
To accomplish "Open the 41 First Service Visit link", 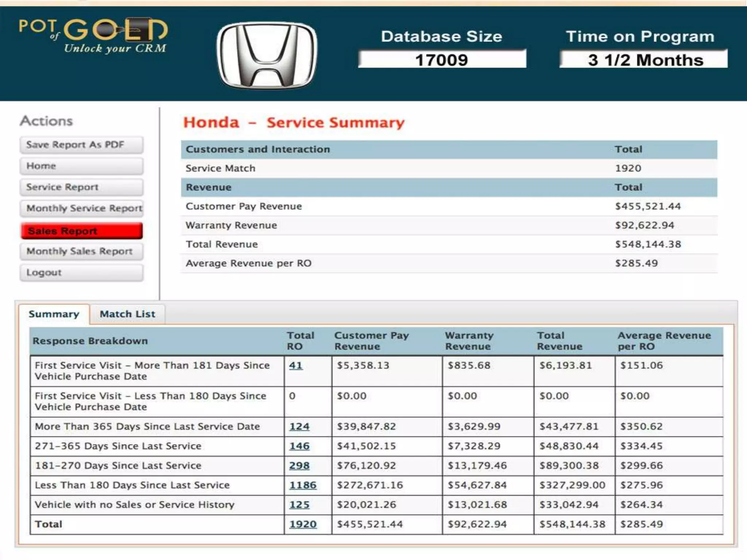I will click(x=295, y=365).
